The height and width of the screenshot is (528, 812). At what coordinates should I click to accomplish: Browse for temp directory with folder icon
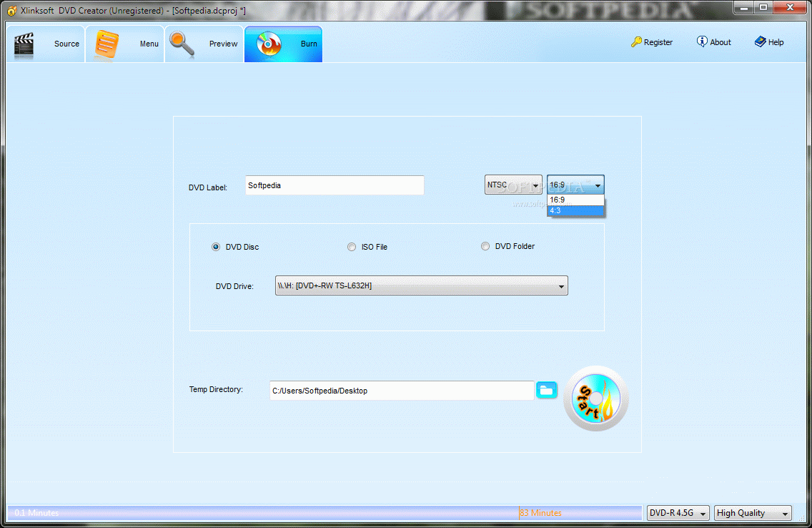coord(547,390)
